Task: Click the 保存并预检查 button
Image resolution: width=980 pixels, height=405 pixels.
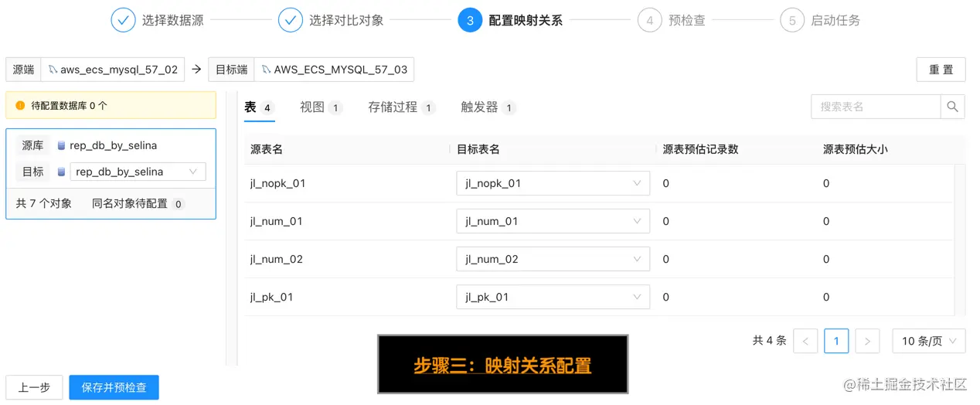Action: [114, 388]
